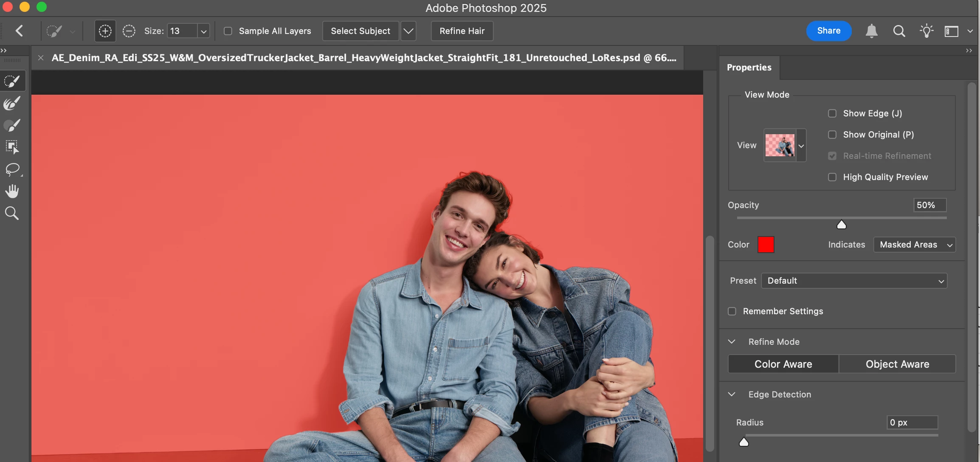
Task: Select the Zoom tool
Action: click(x=12, y=213)
